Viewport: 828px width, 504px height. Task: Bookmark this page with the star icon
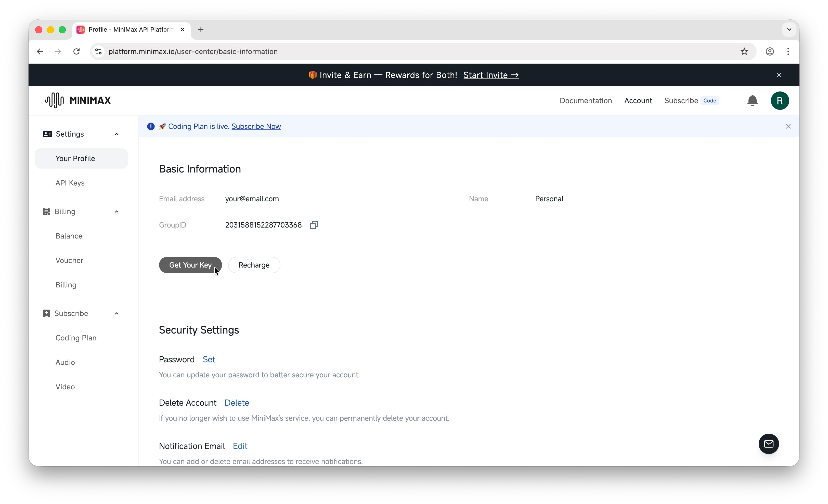pos(744,51)
